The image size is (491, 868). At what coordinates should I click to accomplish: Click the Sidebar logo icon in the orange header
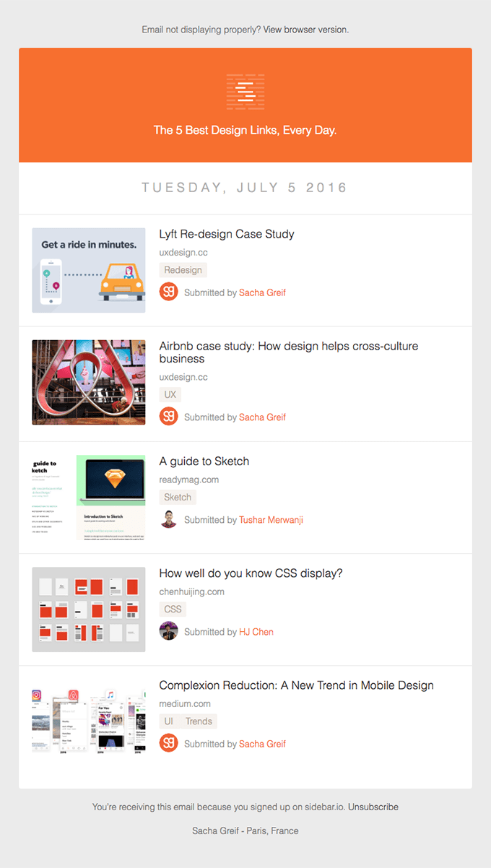coord(245,92)
